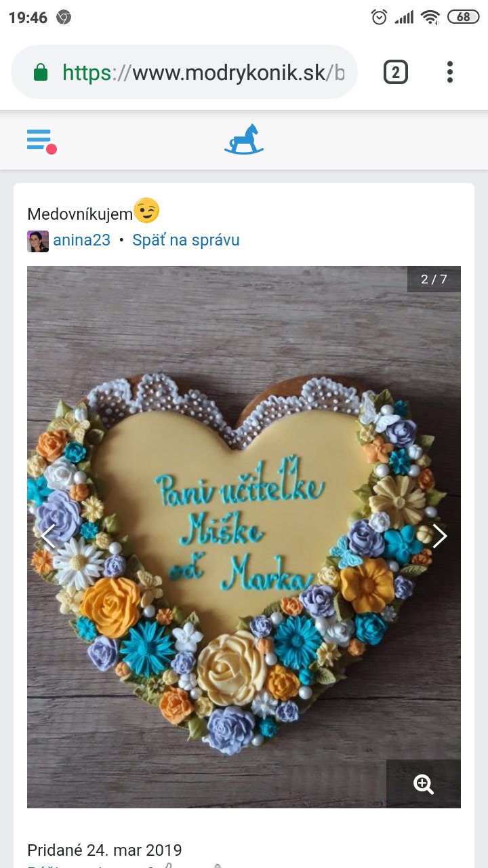This screenshot has width=488, height=868.
Task: Tap the Wi-Fi status icon
Action: pos(430,17)
